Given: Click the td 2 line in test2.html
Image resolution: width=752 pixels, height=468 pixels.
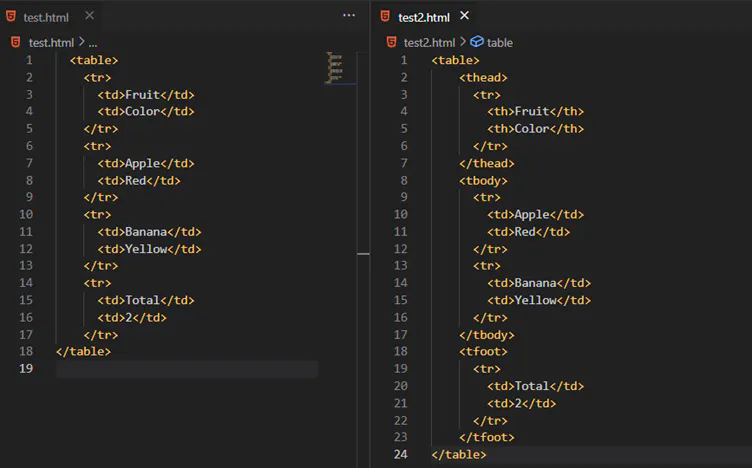Looking at the screenshot, I should [521, 404].
